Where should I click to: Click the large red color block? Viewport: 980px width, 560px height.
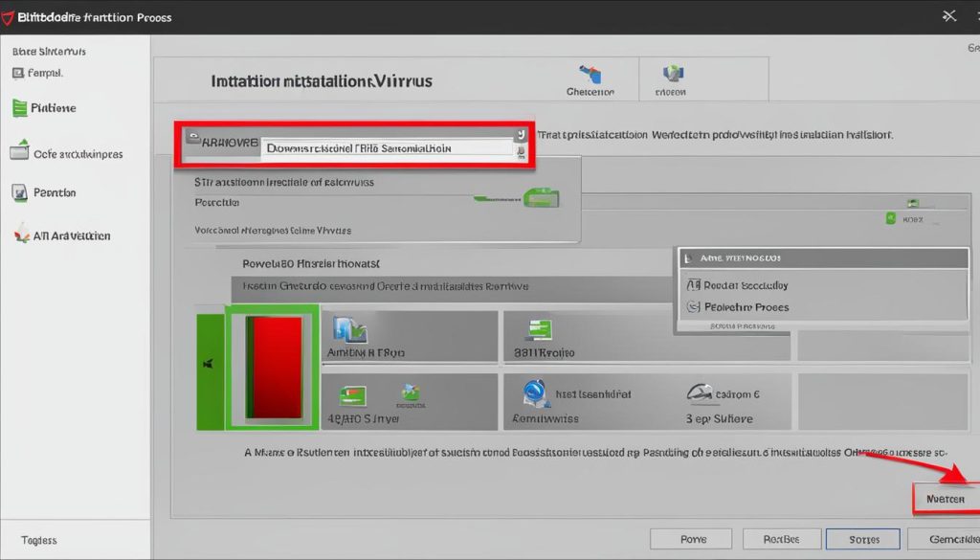[275, 367]
